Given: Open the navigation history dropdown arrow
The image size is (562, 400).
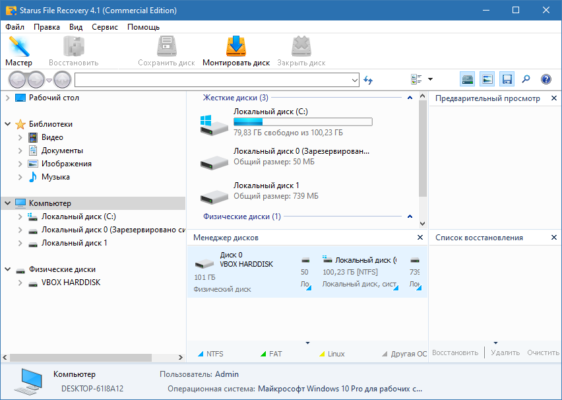Looking at the screenshot, I should 49,80.
